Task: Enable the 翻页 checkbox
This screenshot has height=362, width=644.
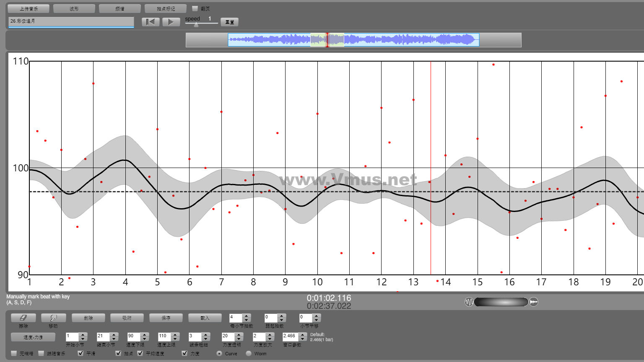Action: [195, 8]
